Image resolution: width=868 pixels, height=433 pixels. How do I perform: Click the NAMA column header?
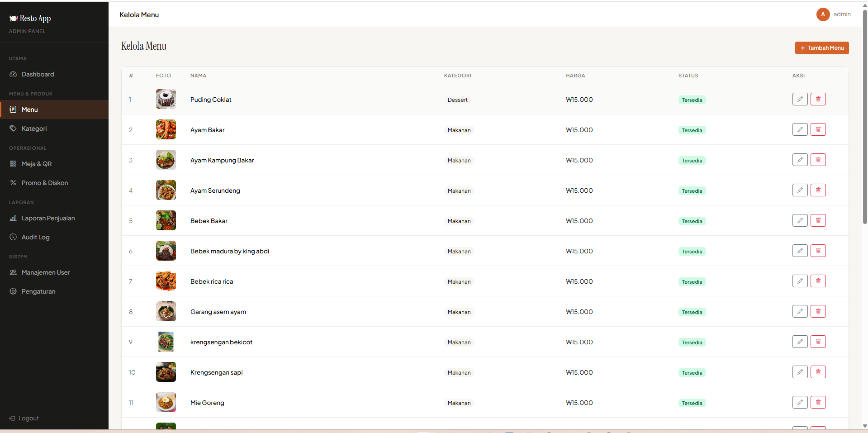[198, 76]
